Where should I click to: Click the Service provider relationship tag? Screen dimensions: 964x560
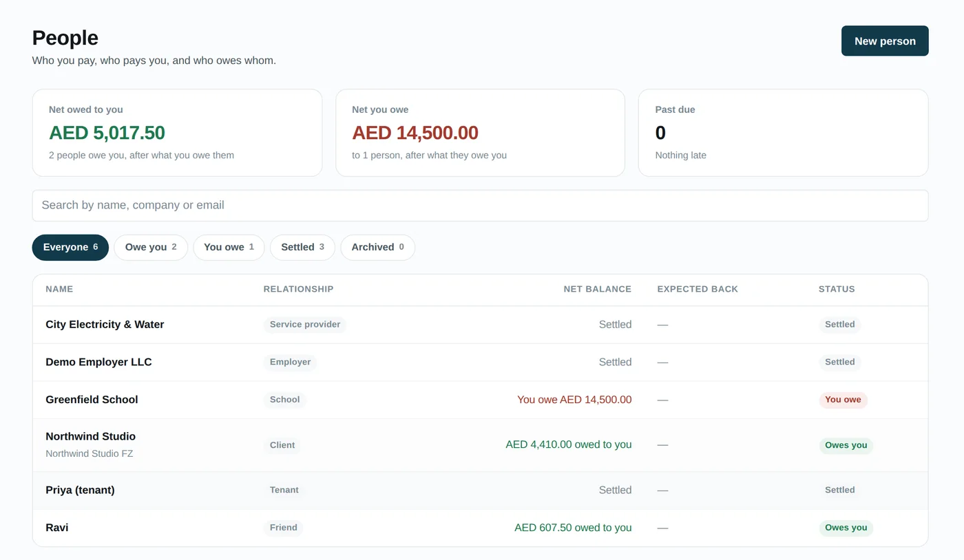(x=305, y=325)
